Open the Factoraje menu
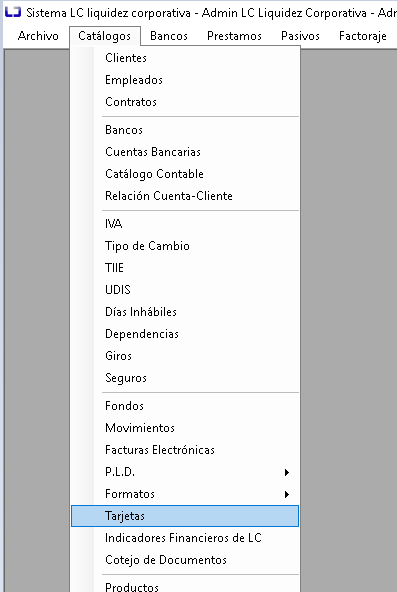 pyautogui.click(x=363, y=36)
